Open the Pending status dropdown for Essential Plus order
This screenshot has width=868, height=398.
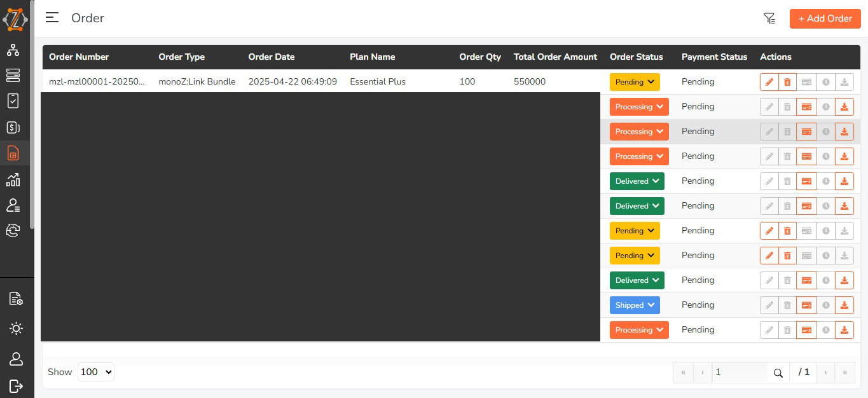[635, 82]
